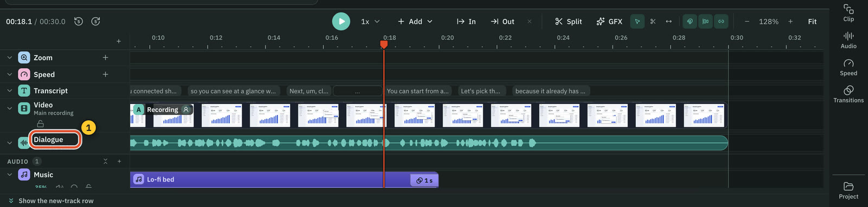Click the person icon on Recording clip
This screenshot has width=868, height=207.
[186, 109]
